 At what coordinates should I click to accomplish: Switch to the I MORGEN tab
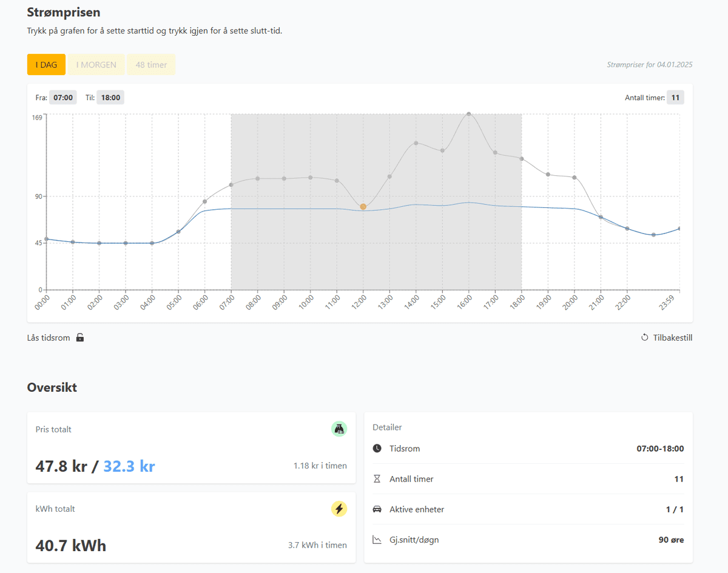point(96,65)
